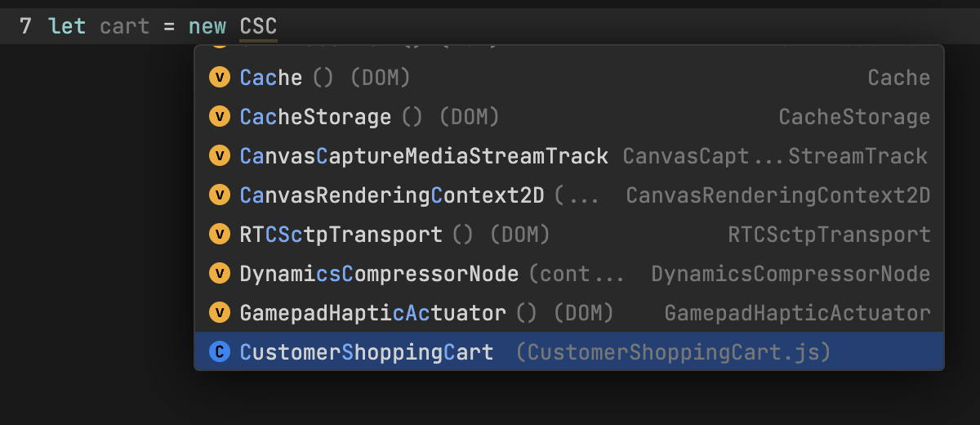The height and width of the screenshot is (425, 980).
Task: Pick the CanvasCaptureMediaStreamTrack suggestion
Action: point(424,156)
